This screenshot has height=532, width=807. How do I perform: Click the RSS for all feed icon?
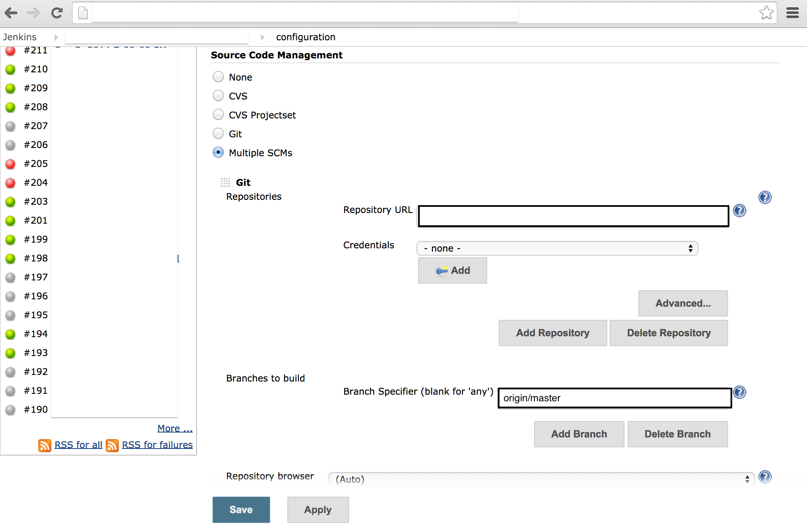coord(44,445)
